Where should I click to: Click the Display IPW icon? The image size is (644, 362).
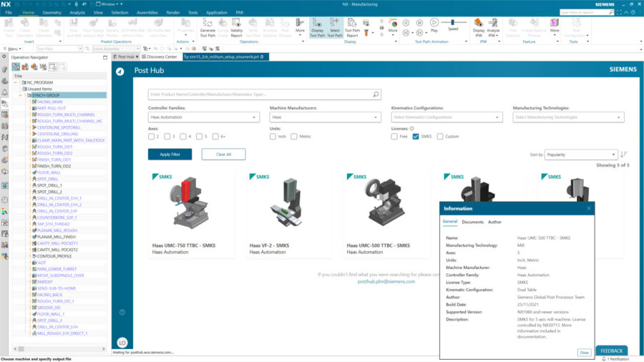pos(477,26)
